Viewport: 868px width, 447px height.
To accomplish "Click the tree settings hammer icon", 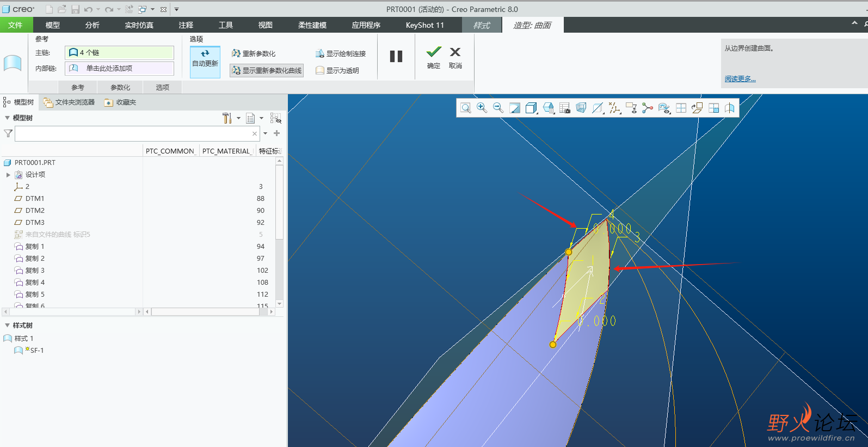I will tap(227, 118).
